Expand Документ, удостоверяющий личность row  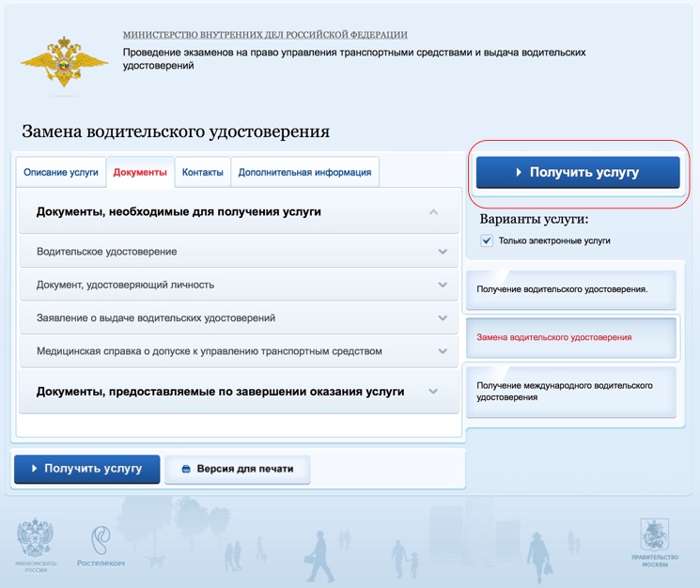[x=443, y=285]
